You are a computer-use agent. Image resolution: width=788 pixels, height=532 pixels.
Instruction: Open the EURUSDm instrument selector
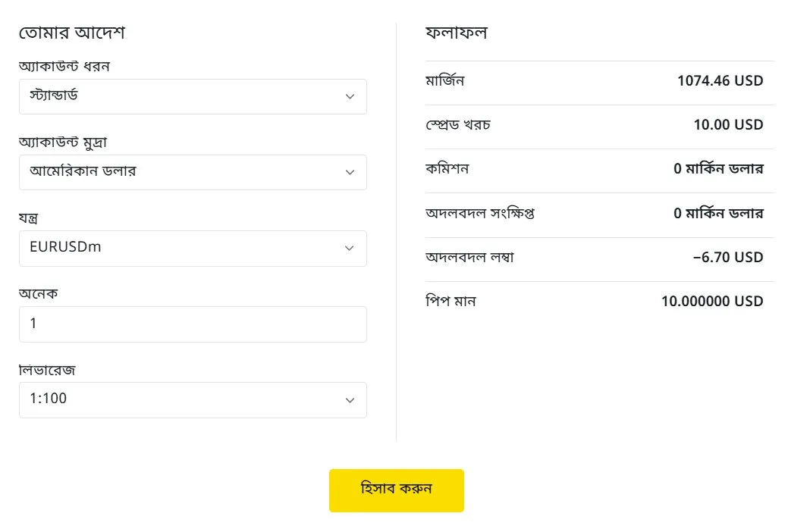click(193, 248)
